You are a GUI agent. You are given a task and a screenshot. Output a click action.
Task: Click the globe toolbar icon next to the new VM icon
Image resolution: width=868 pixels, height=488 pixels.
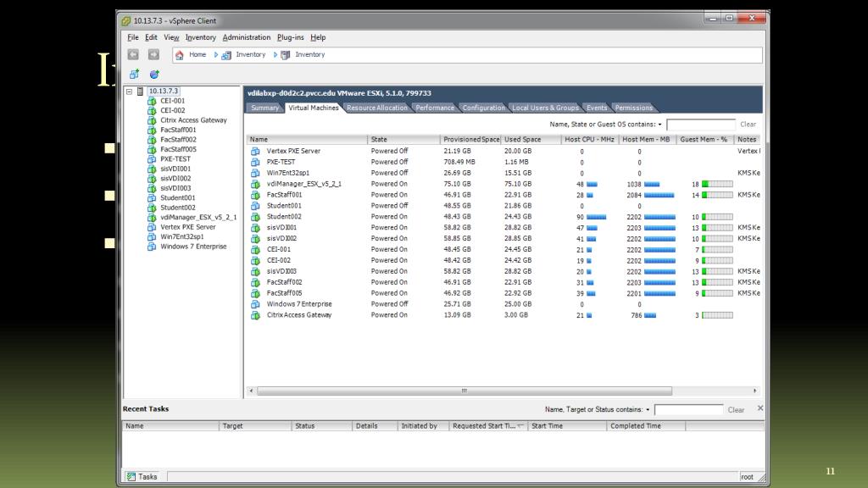(154, 75)
